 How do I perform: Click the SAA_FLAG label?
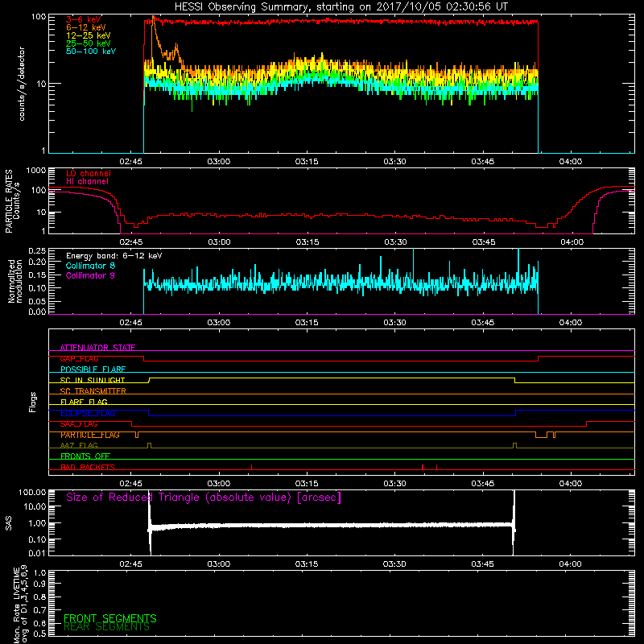(79, 424)
